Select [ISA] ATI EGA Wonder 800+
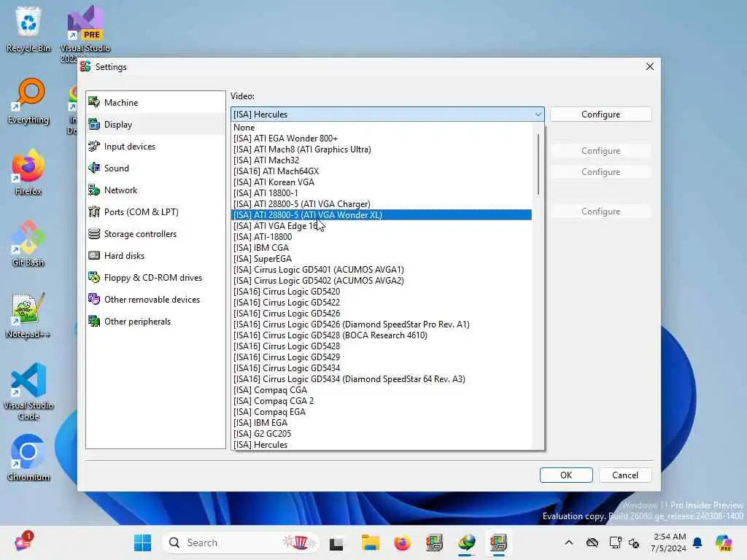Image resolution: width=747 pixels, height=560 pixels. (x=382, y=138)
